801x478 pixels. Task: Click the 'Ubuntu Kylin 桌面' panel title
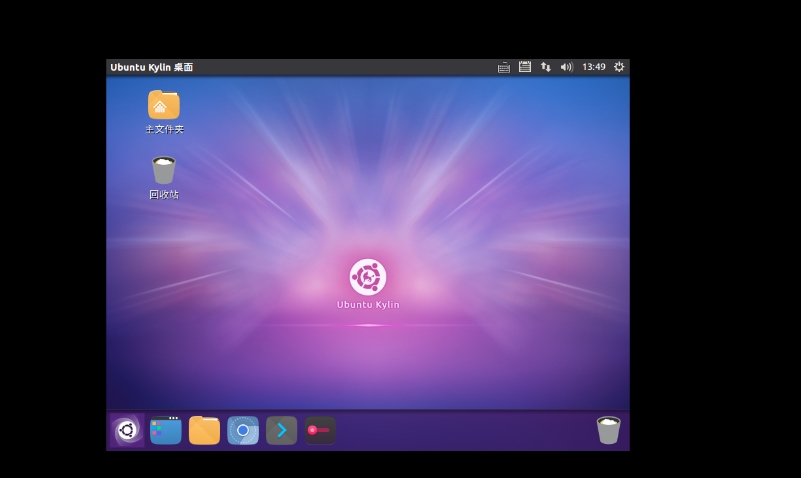(152, 67)
